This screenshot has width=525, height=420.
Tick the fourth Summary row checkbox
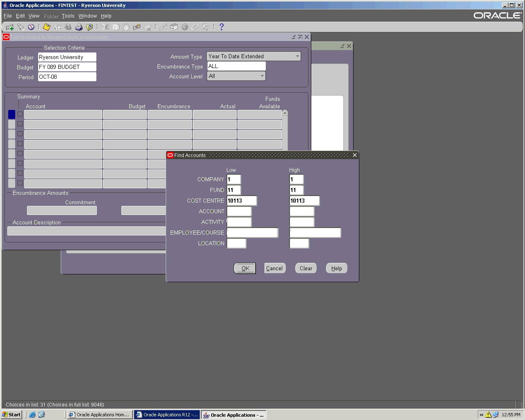[x=20, y=144]
